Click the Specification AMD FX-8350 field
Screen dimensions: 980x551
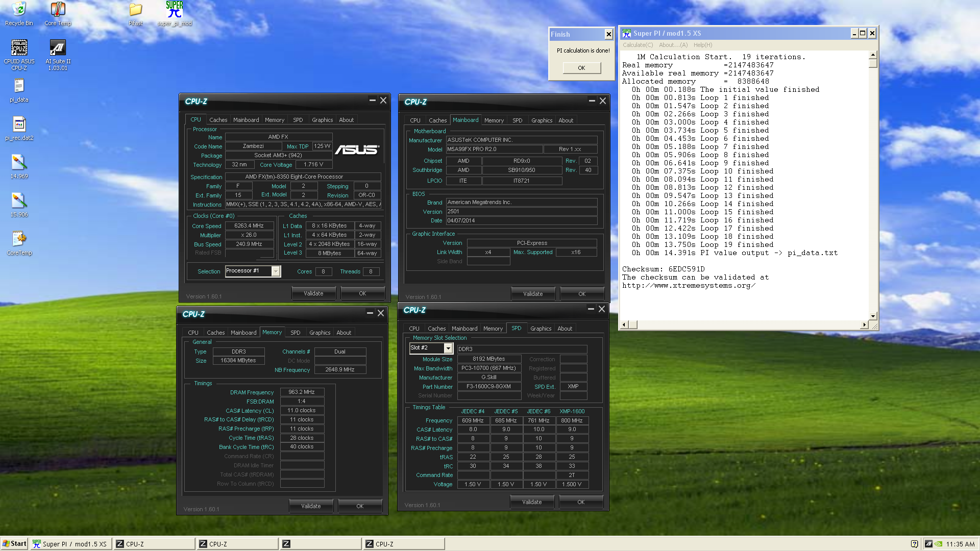click(303, 177)
